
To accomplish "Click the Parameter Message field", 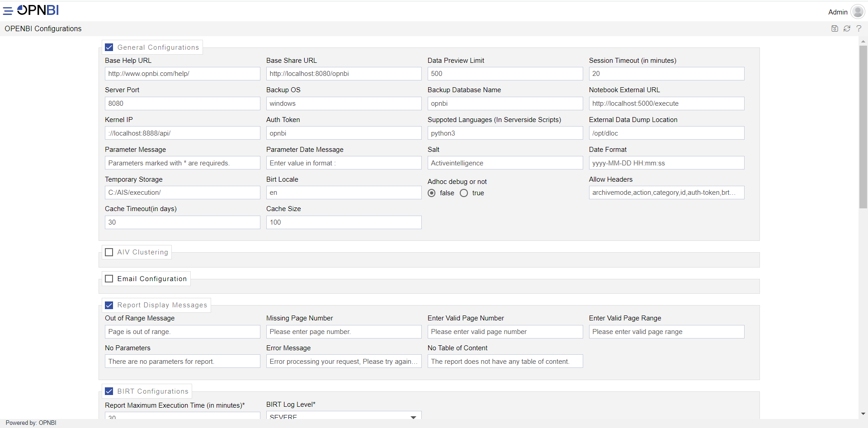I will [183, 163].
